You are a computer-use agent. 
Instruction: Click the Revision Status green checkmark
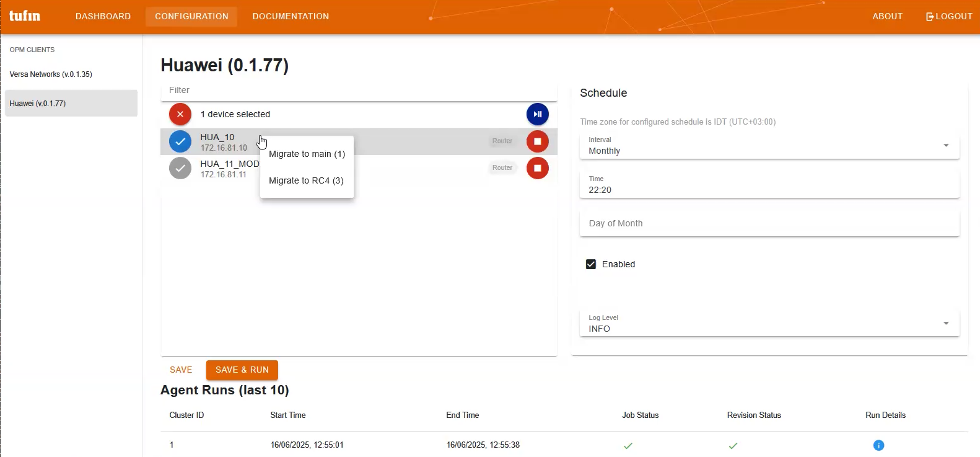[x=733, y=445]
